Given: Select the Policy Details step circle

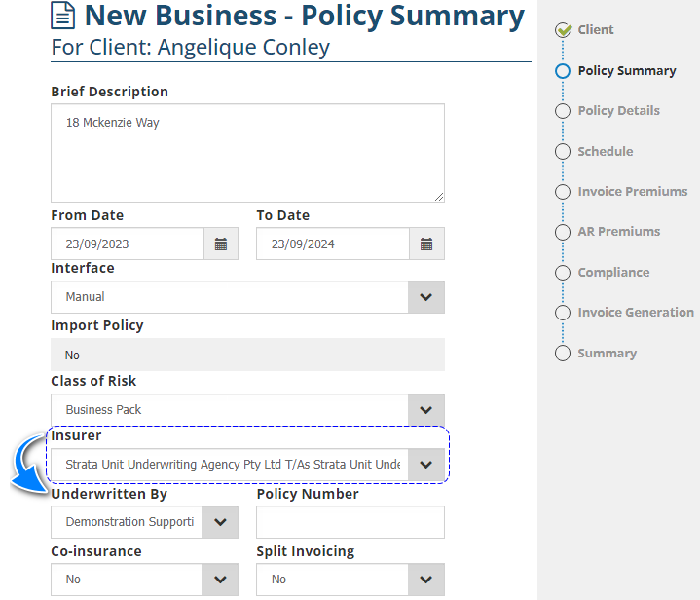Looking at the screenshot, I should point(563,111).
